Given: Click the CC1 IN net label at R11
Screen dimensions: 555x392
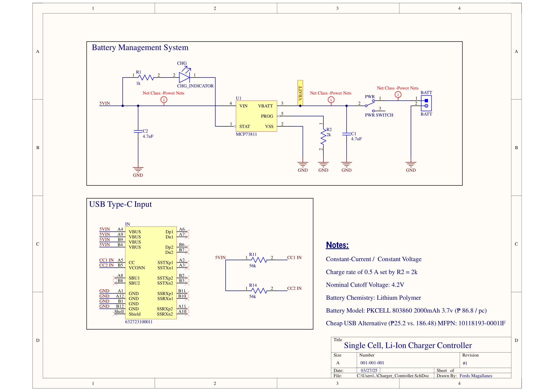Looking at the screenshot, I should coord(294,258).
